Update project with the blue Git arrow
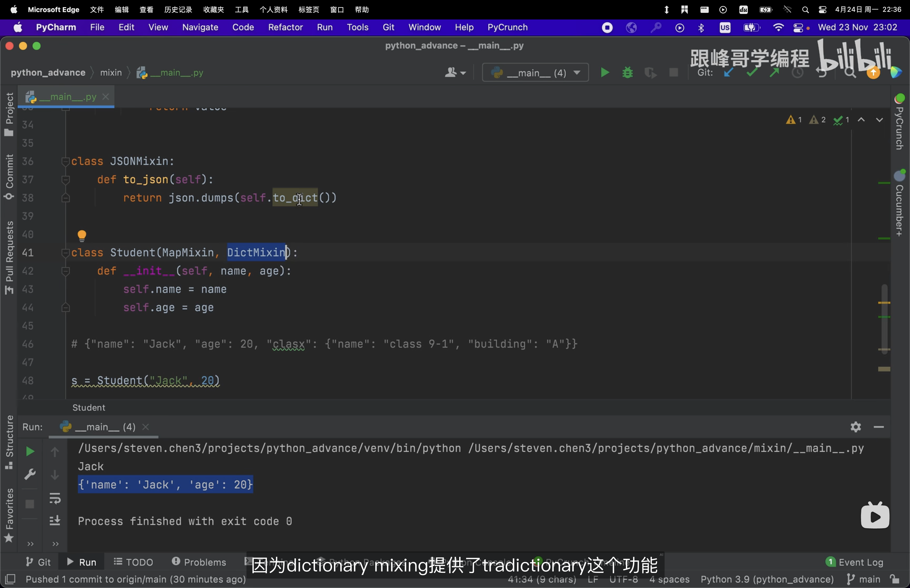This screenshot has width=910, height=588. coord(728,73)
